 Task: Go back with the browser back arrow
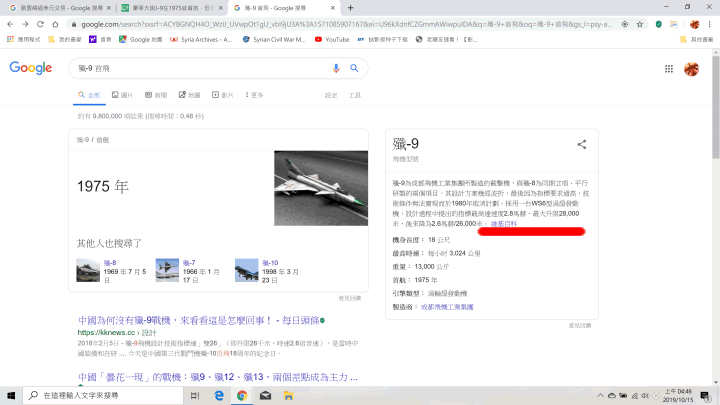tap(10, 24)
